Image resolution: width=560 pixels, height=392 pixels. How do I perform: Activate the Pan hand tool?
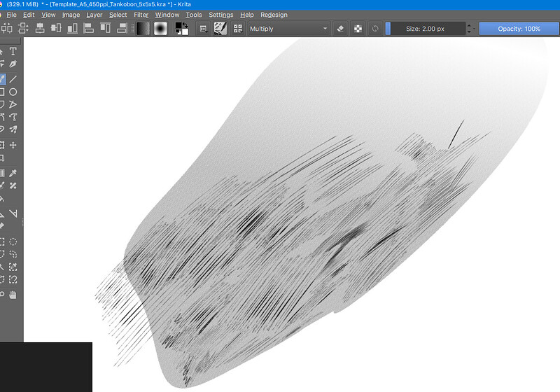click(x=13, y=295)
